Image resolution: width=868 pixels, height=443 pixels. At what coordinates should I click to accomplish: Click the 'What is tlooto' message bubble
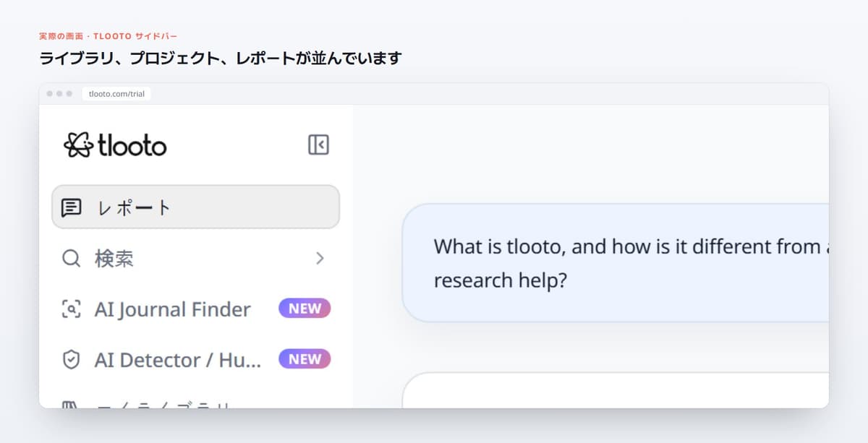(x=615, y=263)
